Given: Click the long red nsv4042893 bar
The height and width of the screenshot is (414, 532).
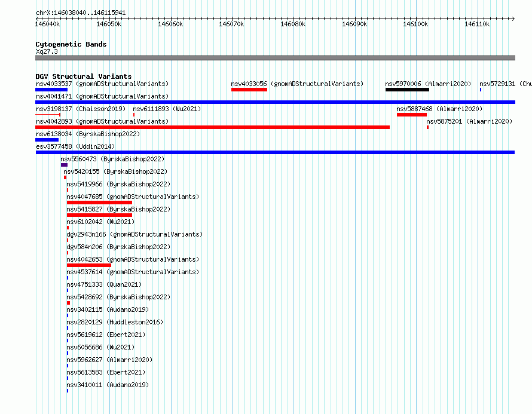Looking at the screenshot, I should click(212, 127).
